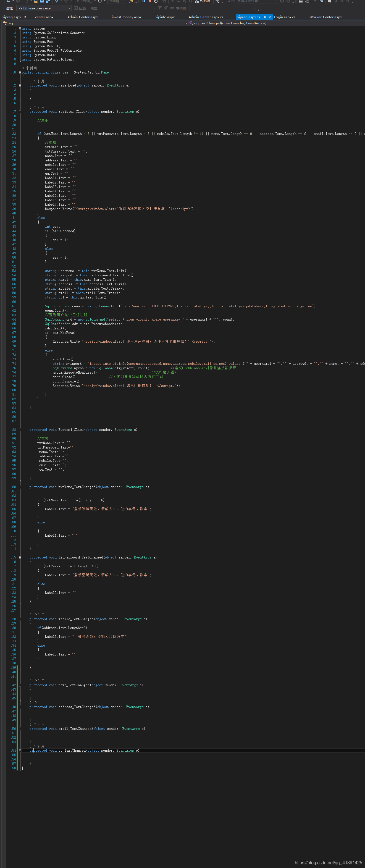Click the thread filter funnel icon

(160, 8)
